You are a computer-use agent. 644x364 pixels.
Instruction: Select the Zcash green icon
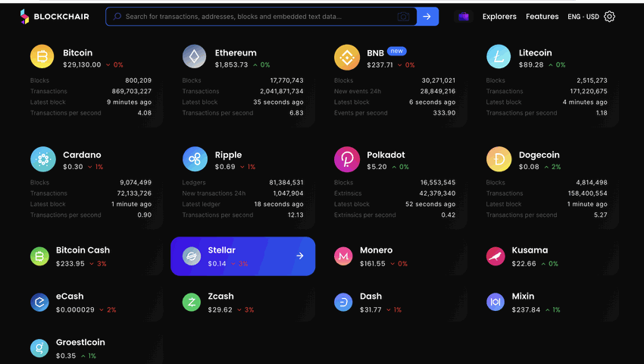(192, 303)
